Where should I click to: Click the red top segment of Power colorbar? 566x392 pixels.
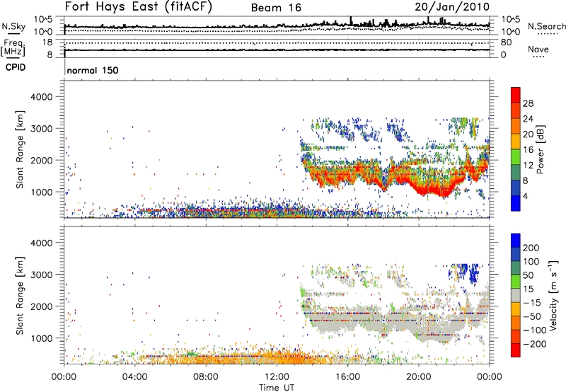[x=516, y=95]
